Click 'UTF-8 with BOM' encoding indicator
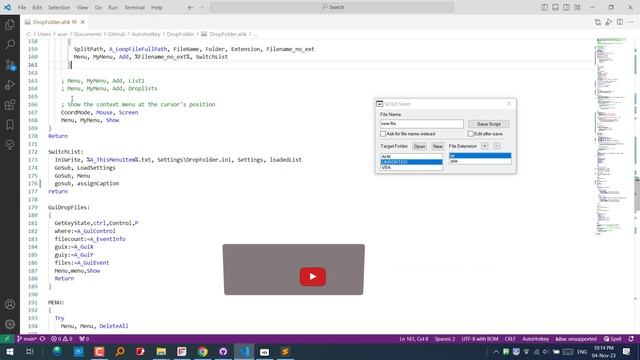 coord(480,339)
